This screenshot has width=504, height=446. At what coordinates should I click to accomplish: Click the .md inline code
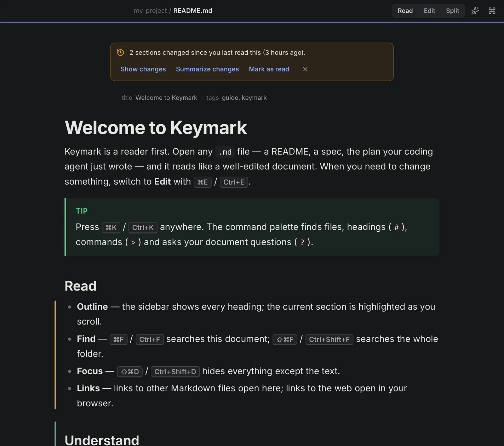tap(225, 152)
